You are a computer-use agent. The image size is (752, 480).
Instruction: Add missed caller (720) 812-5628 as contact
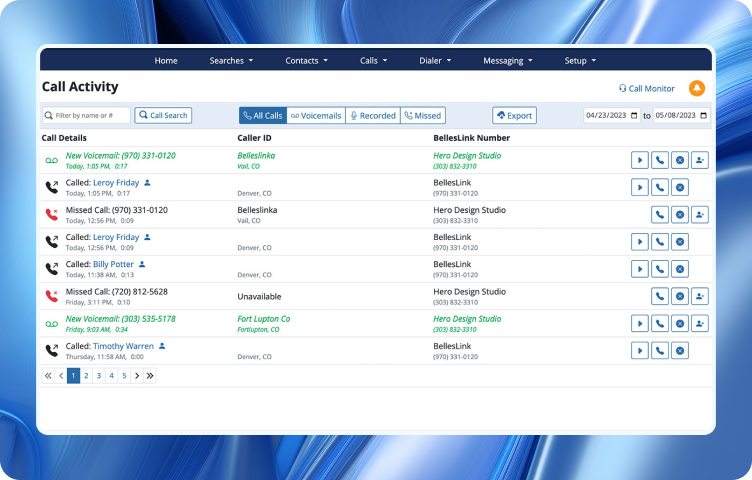[700, 296]
